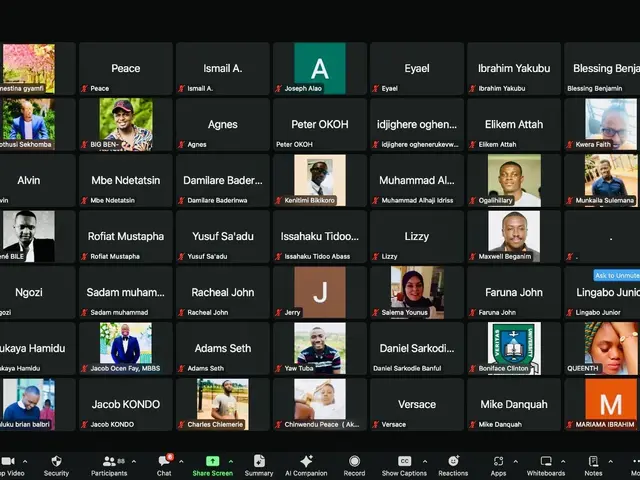
Task: Select Kenitimi Bikikoro's video tile
Action: (x=320, y=180)
